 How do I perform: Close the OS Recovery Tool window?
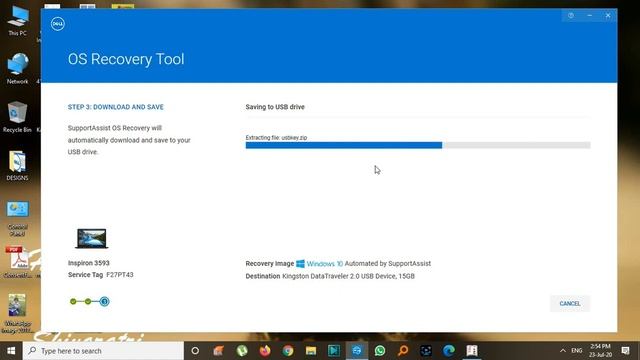608,16
